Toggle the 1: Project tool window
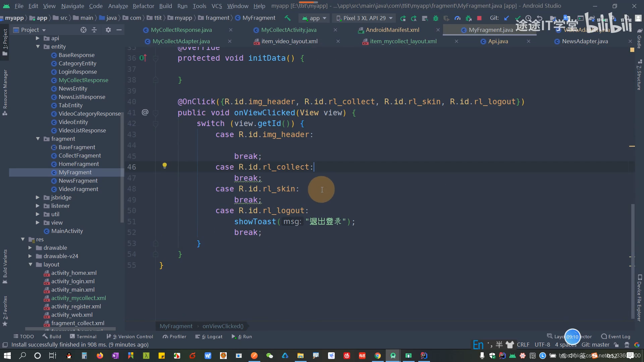This screenshot has height=362, width=644. click(x=5, y=42)
